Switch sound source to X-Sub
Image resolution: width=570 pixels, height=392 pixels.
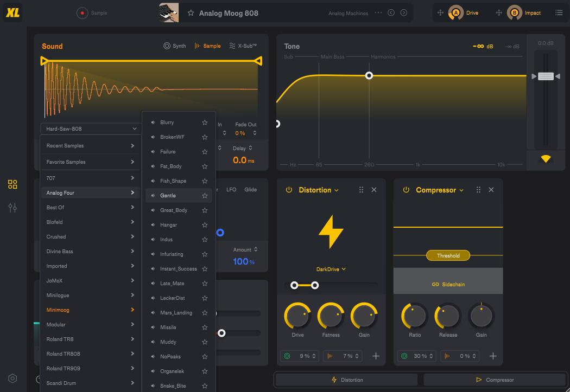point(243,46)
